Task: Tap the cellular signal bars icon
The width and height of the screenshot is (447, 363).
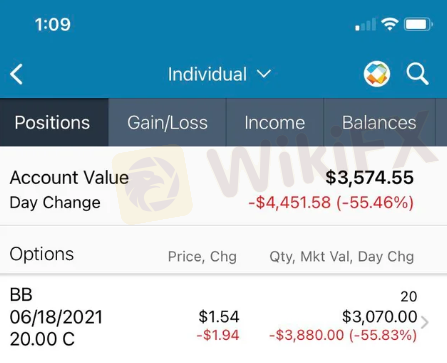Action: [365, 25]
